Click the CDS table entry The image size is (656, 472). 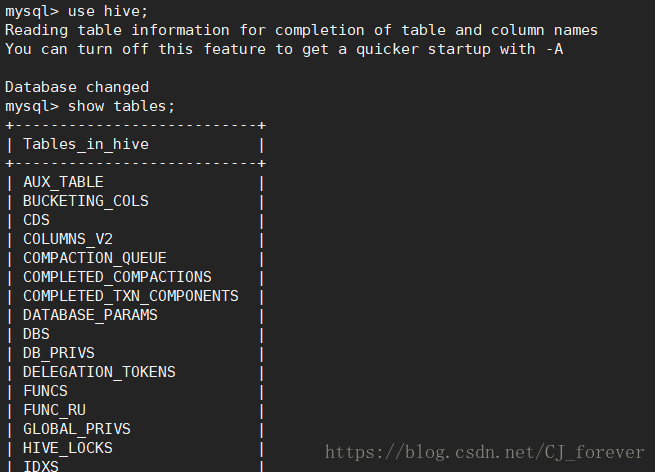pos(36,220)
